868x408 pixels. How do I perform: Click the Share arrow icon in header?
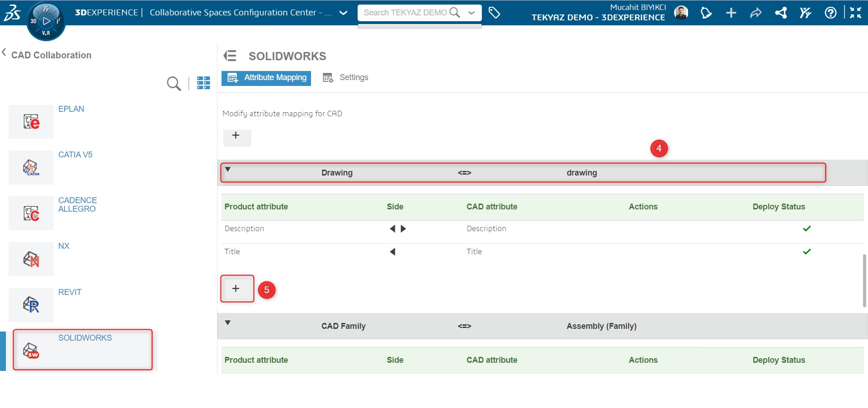[756, 13]
